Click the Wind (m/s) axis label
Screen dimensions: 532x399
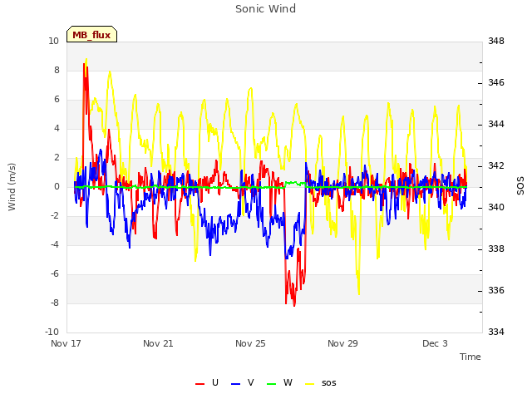[x=12, y=187]
